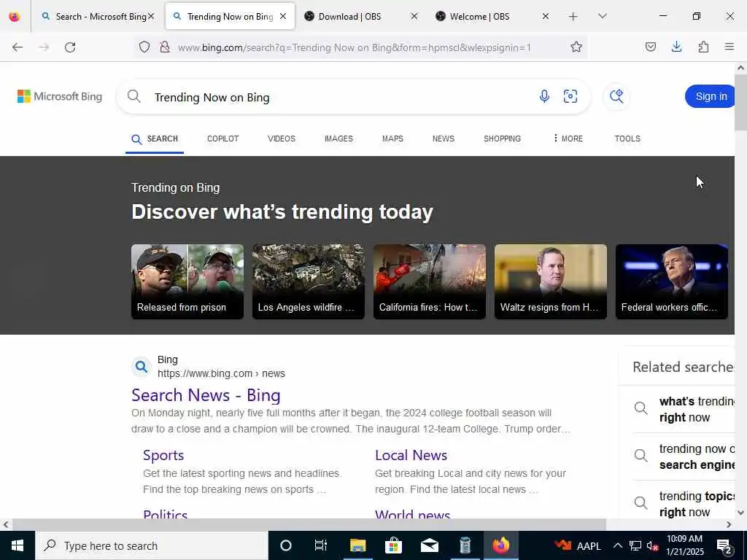The image size is (747, 560).
Task: Open the California fires trending card
Action: [429, 281]
